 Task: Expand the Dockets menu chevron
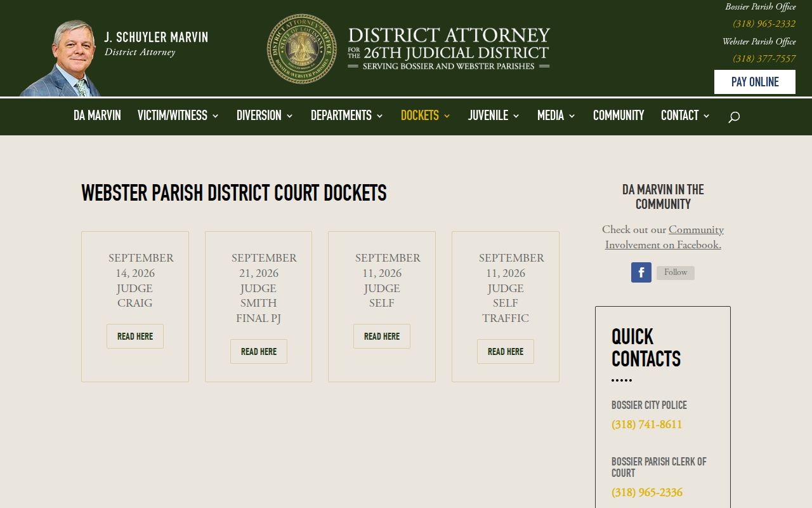(447, 116)
